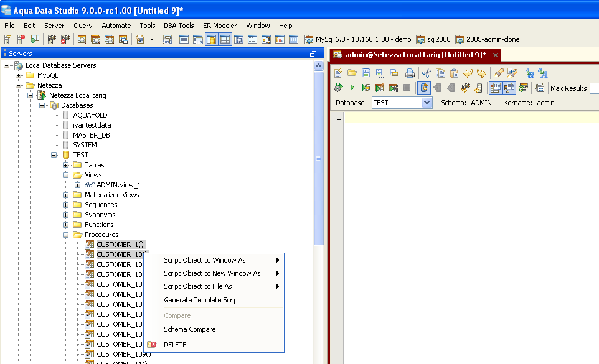Close the Untitled 9 query tab

click(496, 55)
